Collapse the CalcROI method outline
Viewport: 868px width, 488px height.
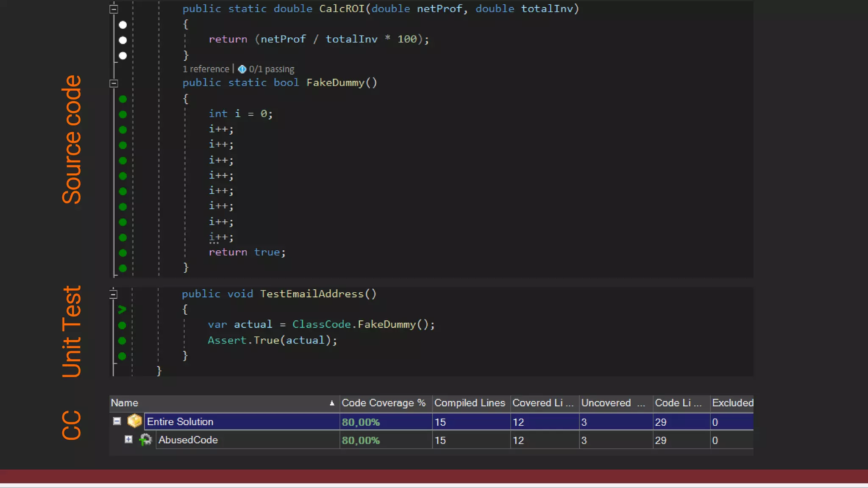(x=114, y=9)
